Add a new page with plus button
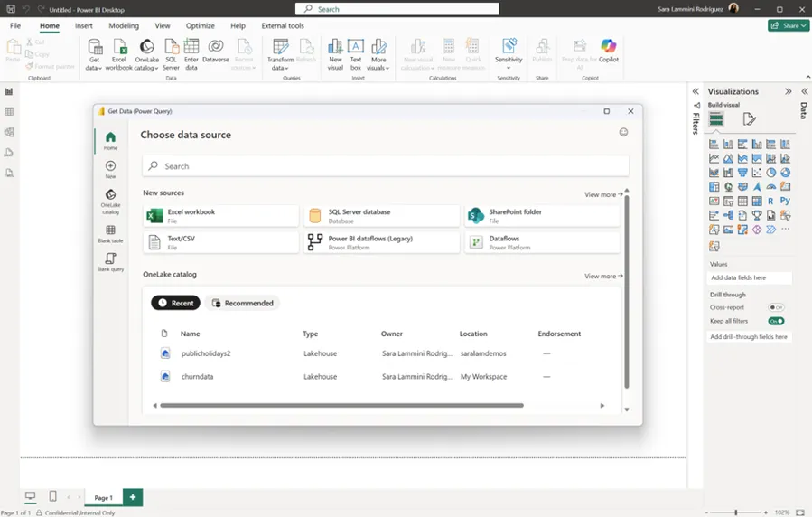The width and height of the screenshot is (812, 517). [133, 497]
